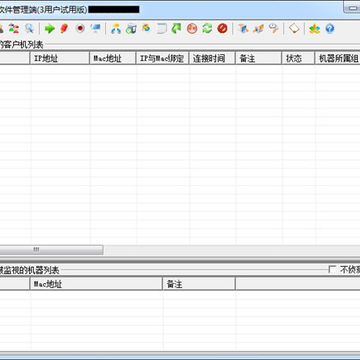The height and width of the screenshot is (360, 360).
Task: Click the red prohibit circle icon
Action: pos(222,29)
